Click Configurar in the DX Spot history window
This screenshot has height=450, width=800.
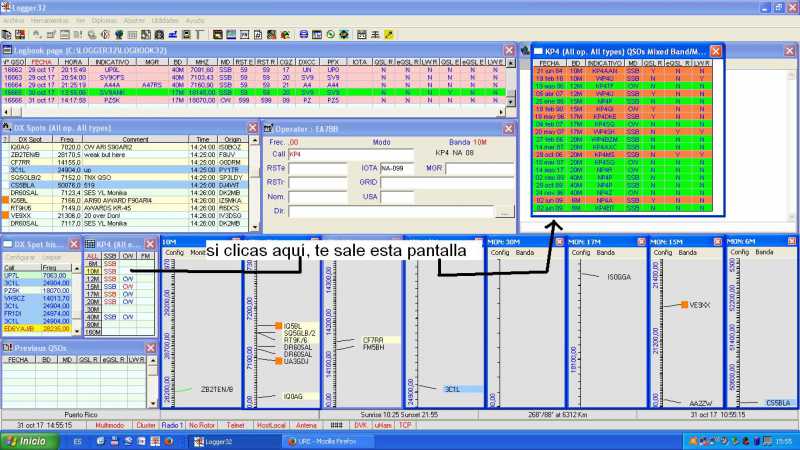20,257
